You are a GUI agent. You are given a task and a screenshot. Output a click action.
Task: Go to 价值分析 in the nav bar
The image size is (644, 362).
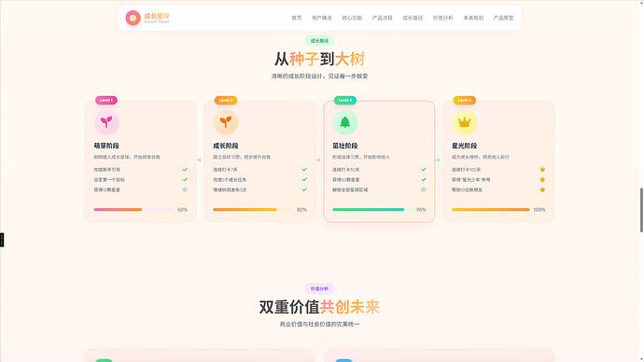442,18
